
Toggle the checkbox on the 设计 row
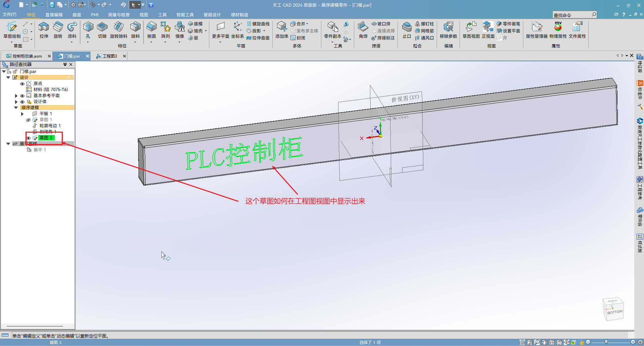pos(69,77)
